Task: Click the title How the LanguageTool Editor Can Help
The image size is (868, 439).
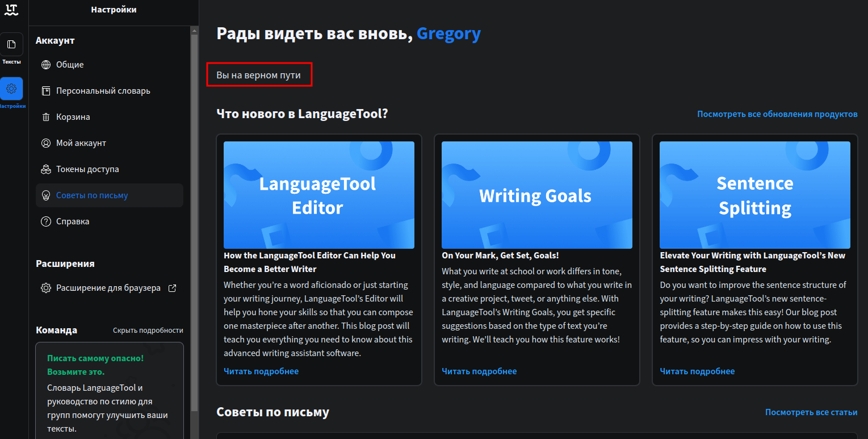Action: [x=309, y=262]
